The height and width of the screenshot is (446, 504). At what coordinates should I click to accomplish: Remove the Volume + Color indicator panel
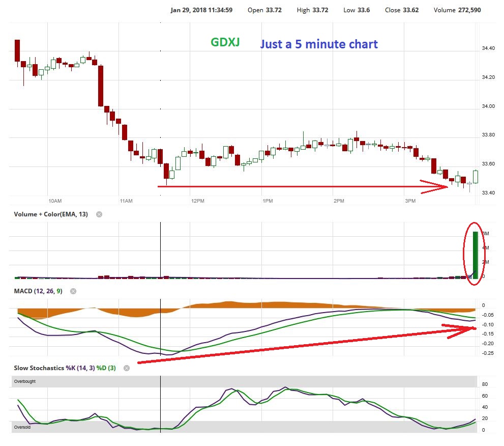99,214
